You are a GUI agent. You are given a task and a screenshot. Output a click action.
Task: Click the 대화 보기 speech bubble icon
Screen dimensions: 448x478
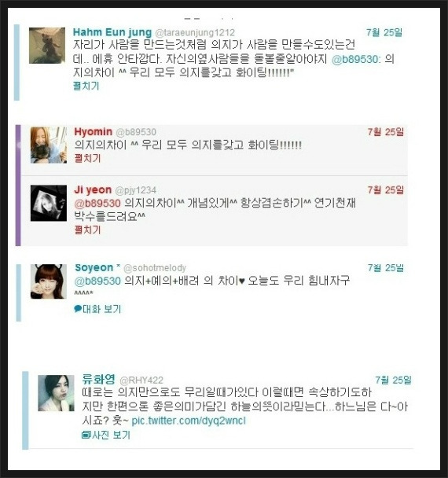[x=78, y=309]
